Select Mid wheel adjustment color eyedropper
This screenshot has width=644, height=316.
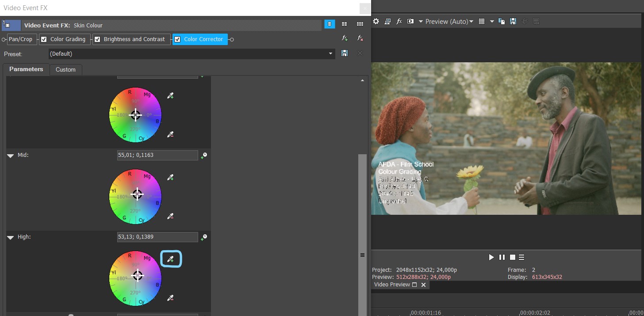[170, 177]
